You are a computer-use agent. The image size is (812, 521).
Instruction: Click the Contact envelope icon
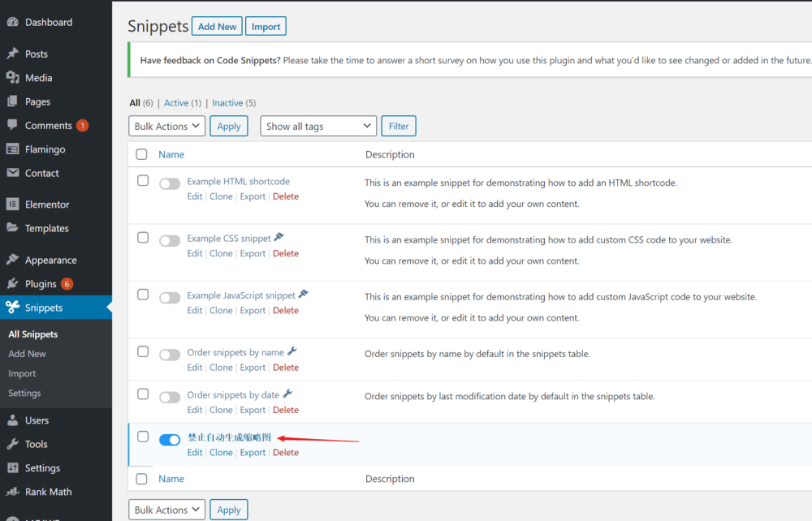[12, 173]
